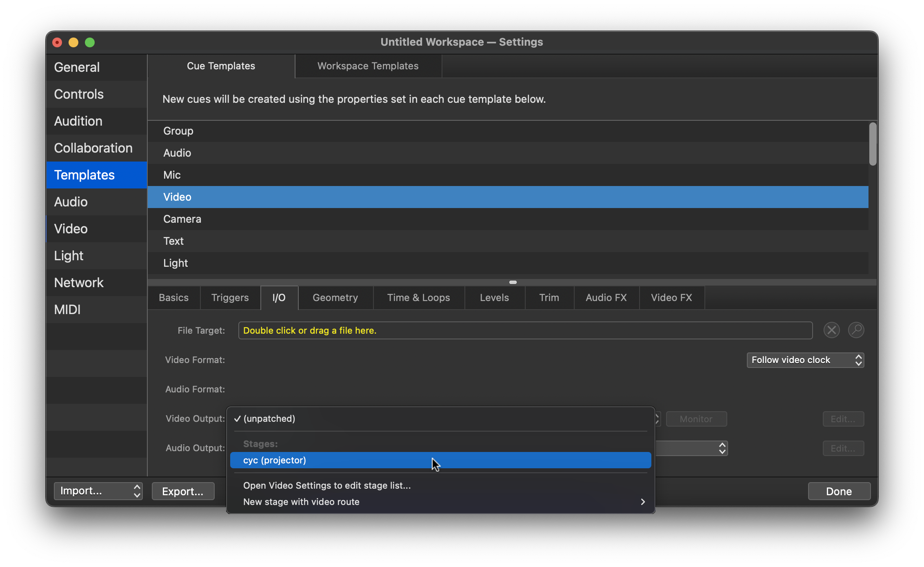Open the Import dropdown
924x567 pixels.
coord(98,491)
